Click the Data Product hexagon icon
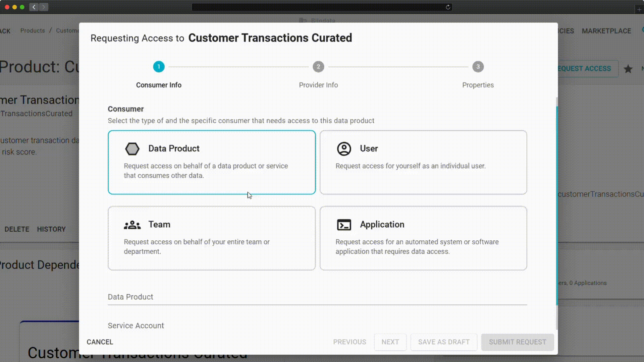644x362 pixels. tap(132, 149)
